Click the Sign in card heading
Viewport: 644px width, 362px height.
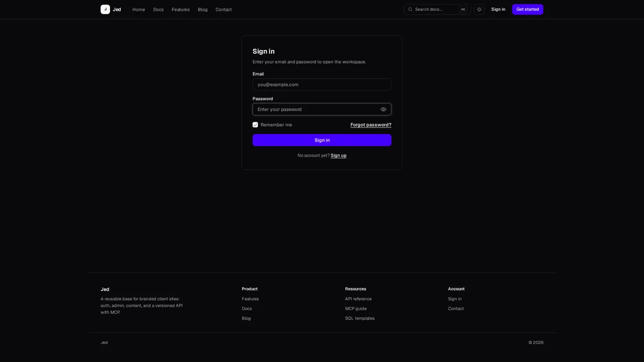264,51
